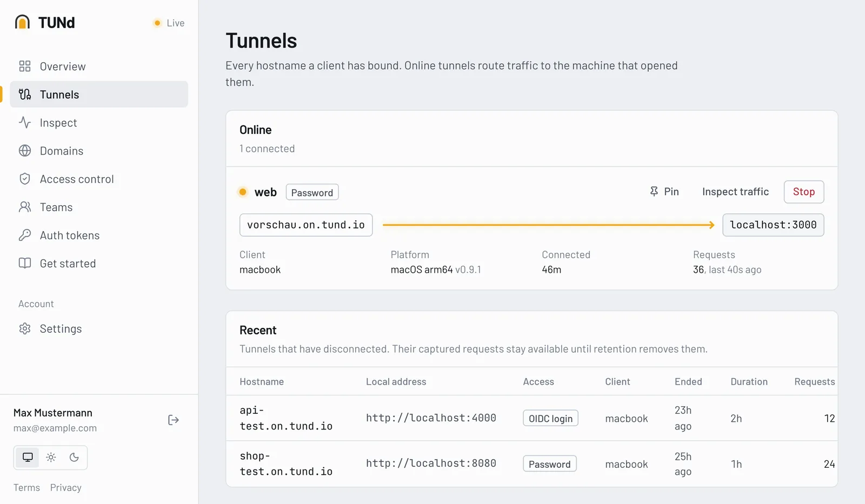Click http://localhost:8080 local address
Image resolution: width=865 pixels, height=504 pixels.
coord(431,463)
